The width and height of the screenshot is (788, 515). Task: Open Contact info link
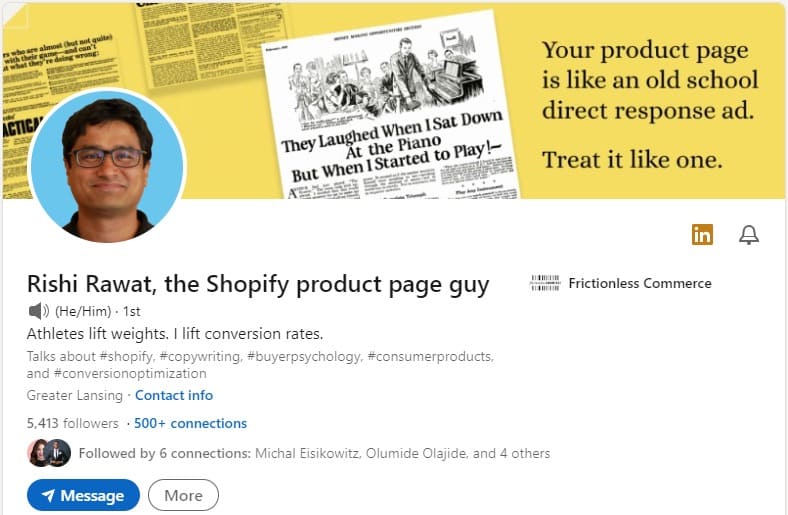174,395
